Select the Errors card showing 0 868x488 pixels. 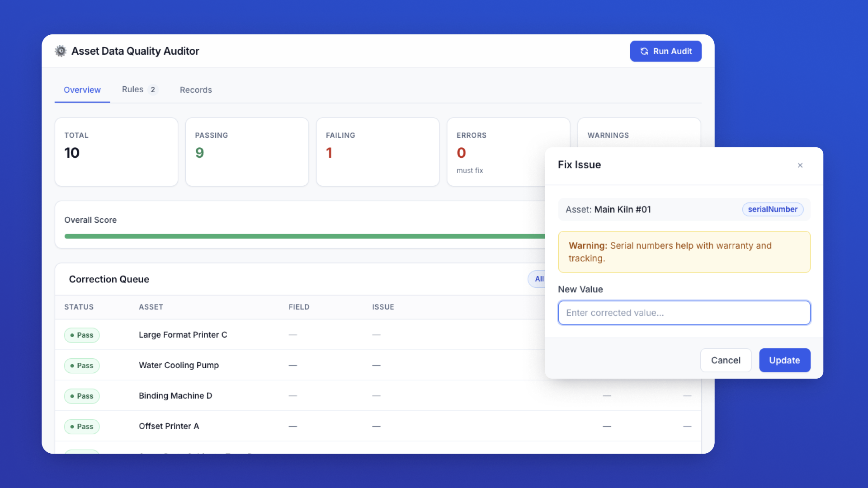pyautogui.click(x=496, y=152)
